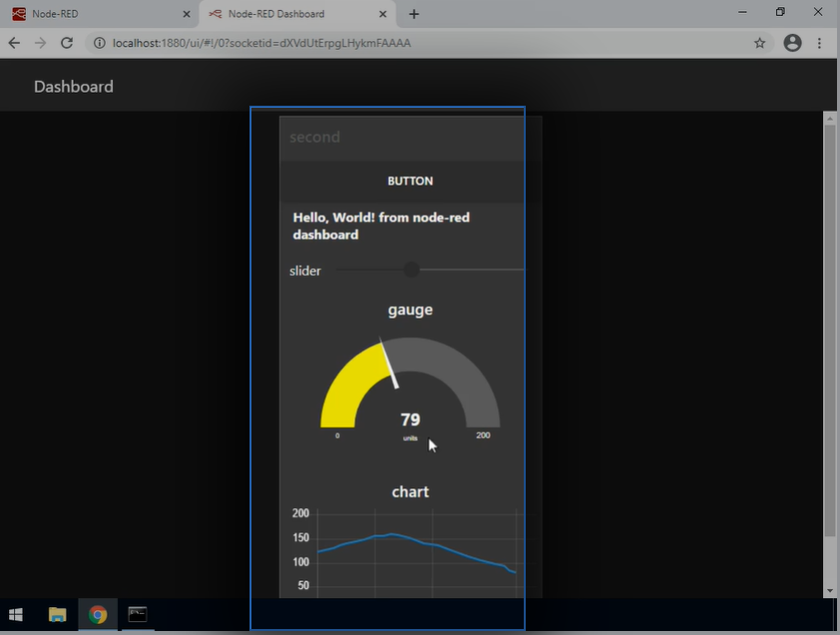This screenshot has width=840, height=635.
Task: View site information icon in address bar
Action: 99,43
